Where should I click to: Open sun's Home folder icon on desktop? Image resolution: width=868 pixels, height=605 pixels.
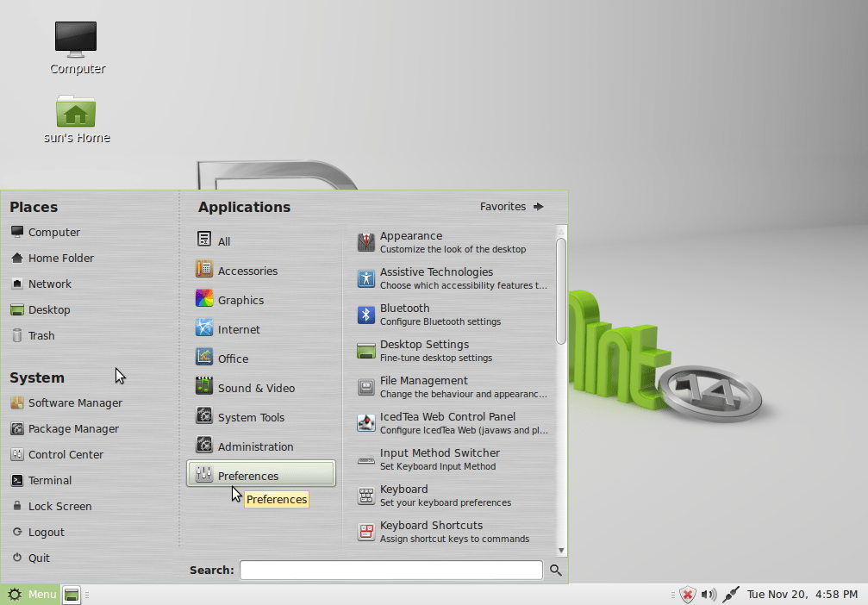click(76, 111)
